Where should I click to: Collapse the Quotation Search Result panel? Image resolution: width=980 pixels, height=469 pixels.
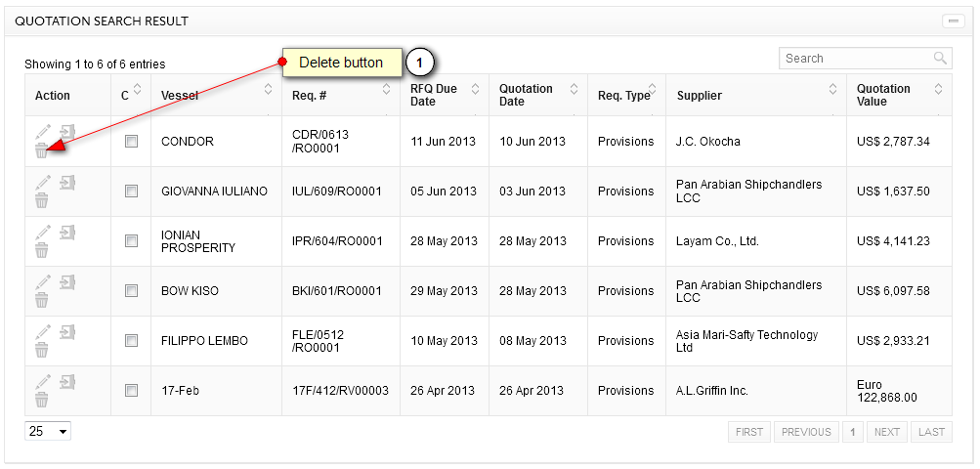(x=953, y=21)
